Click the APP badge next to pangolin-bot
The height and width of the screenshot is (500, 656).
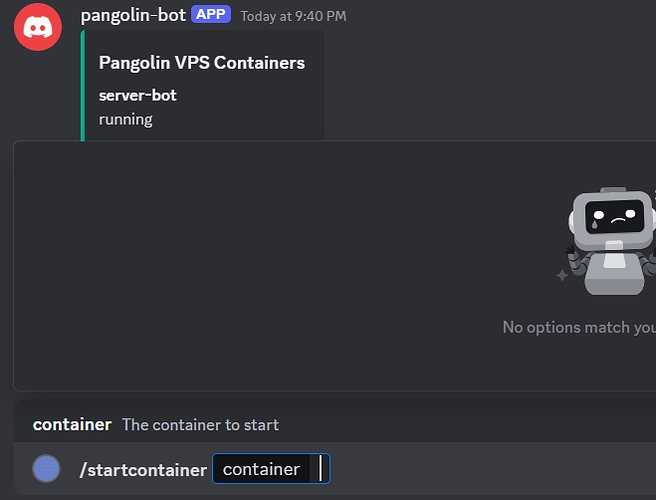211,15
